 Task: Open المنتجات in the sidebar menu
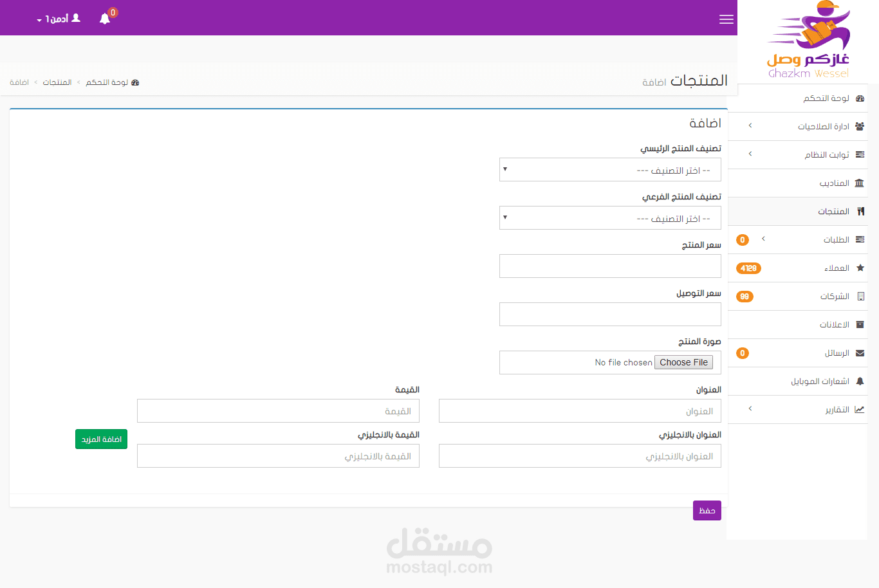click(x=833, y=212)
